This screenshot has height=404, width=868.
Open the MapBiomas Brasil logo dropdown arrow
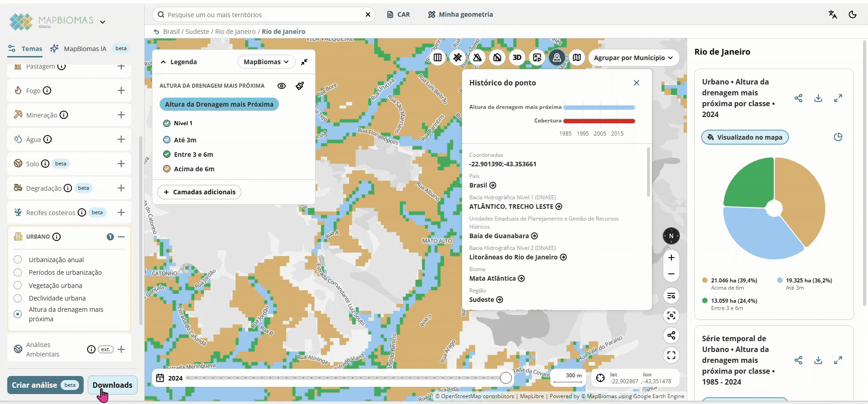[103, 22]
